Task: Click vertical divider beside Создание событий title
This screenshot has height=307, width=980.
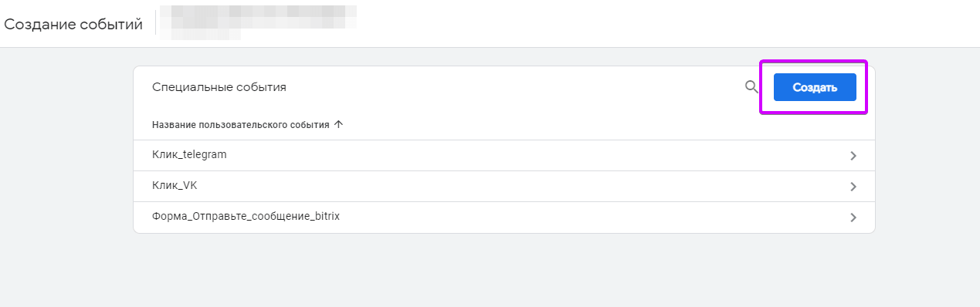Action: [156, 23]
